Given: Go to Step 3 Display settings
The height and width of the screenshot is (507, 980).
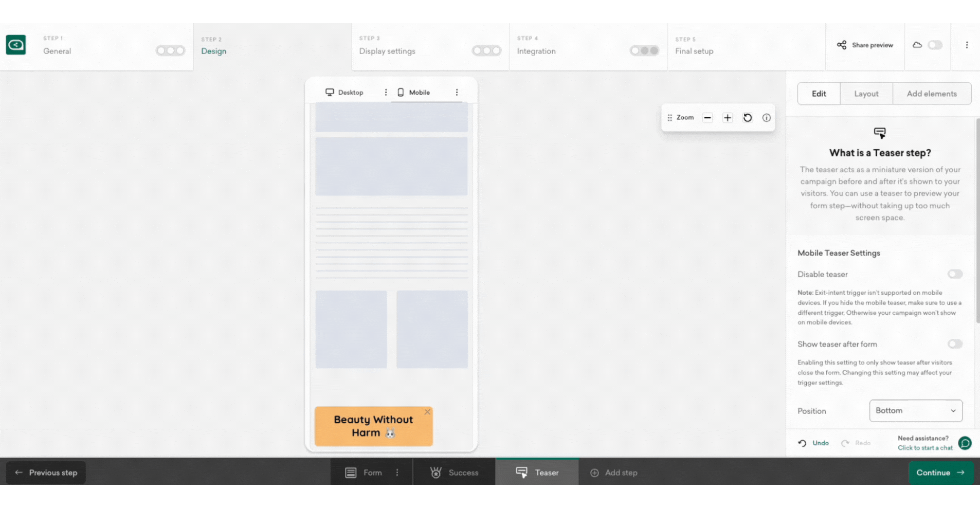Looking at the screenshot, I should coord(387,51).
